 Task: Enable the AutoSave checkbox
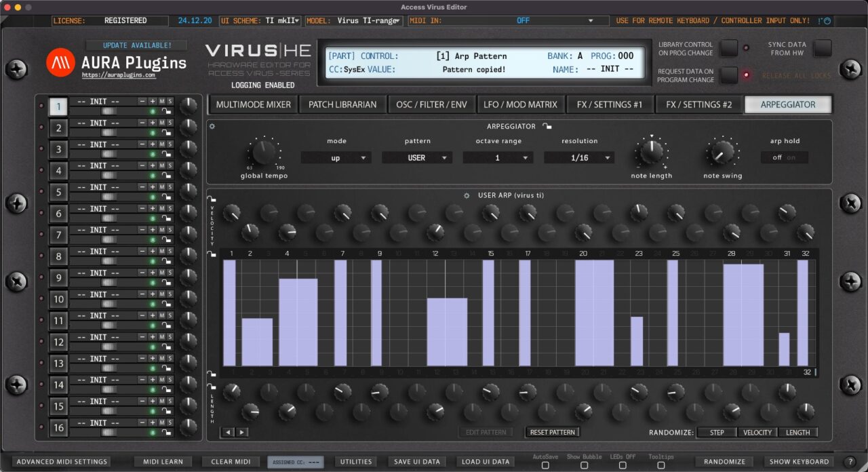pyautogui.click(x=546, y=466)
